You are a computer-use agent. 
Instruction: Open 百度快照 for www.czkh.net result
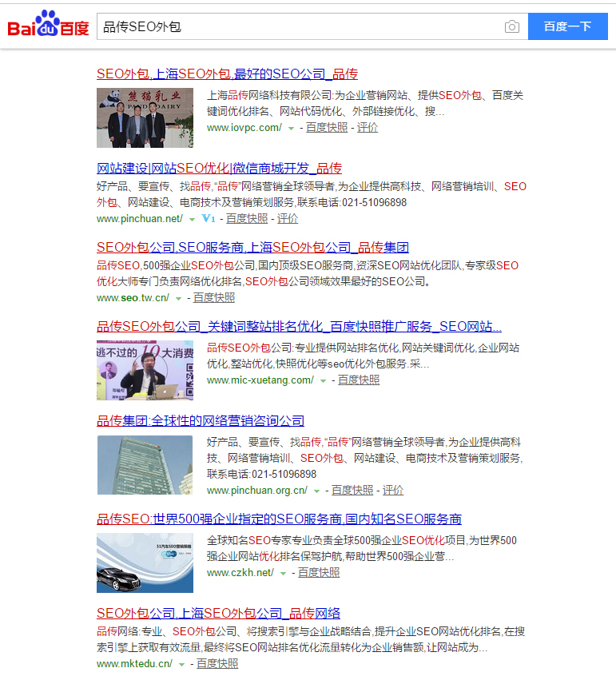(319, 572)
